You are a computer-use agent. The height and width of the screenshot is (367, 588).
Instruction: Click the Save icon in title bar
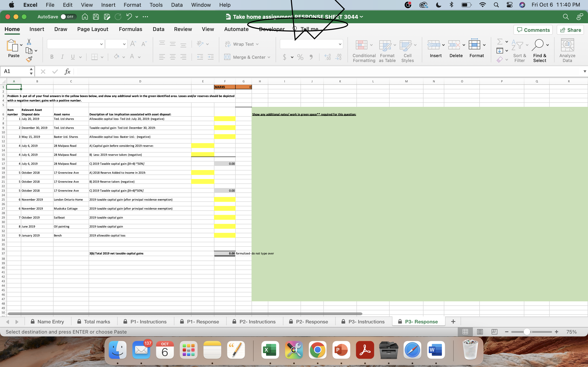click(96, 17)
